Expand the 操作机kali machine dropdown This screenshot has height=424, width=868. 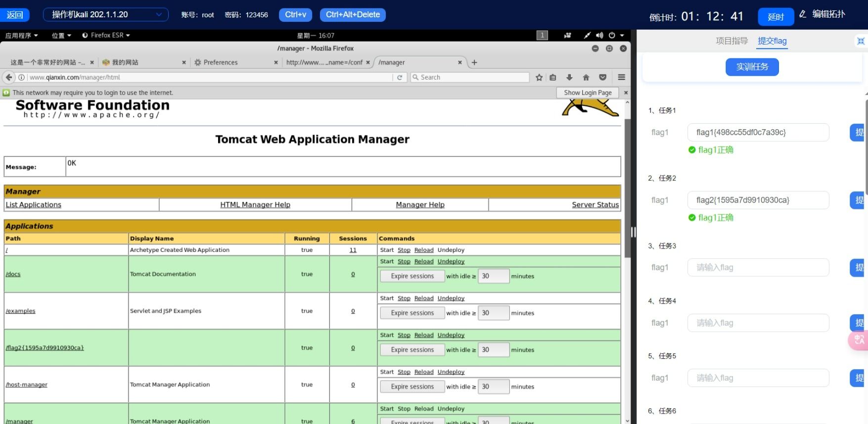(x=106, y=15)
